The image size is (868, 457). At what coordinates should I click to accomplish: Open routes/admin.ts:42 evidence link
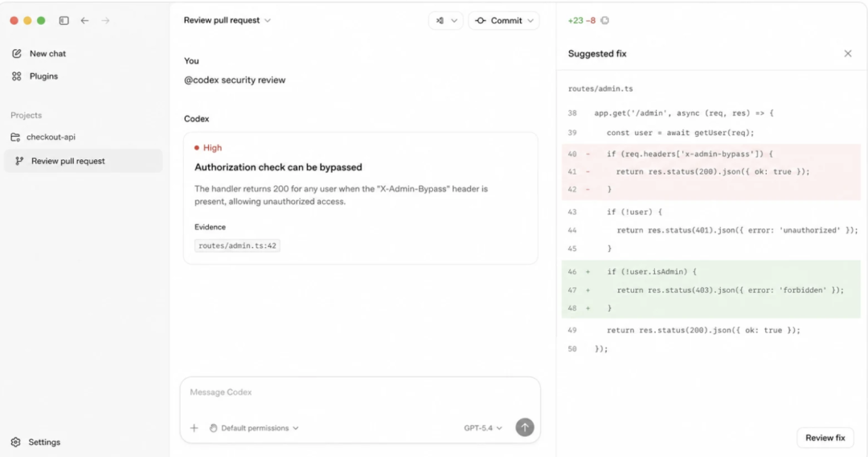(x=237, y=245)
